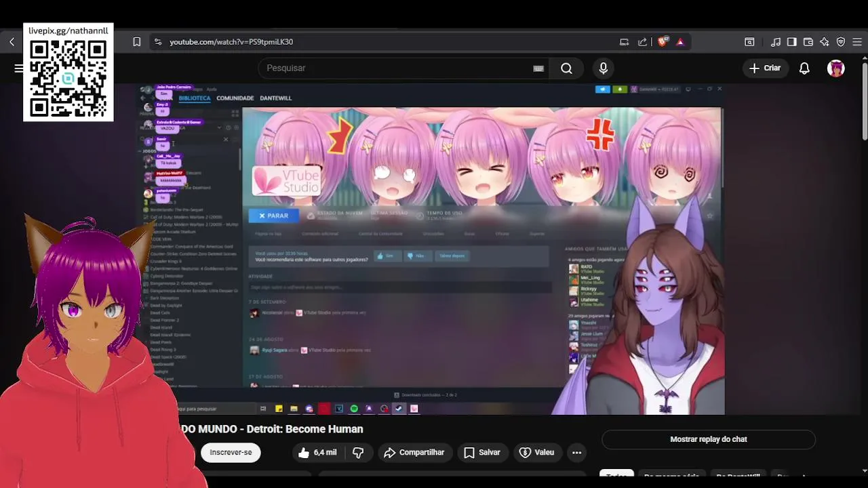
Task: Bookmark this page using the bookmark icon
Action: pyautogui.click(x=136, y=42)
